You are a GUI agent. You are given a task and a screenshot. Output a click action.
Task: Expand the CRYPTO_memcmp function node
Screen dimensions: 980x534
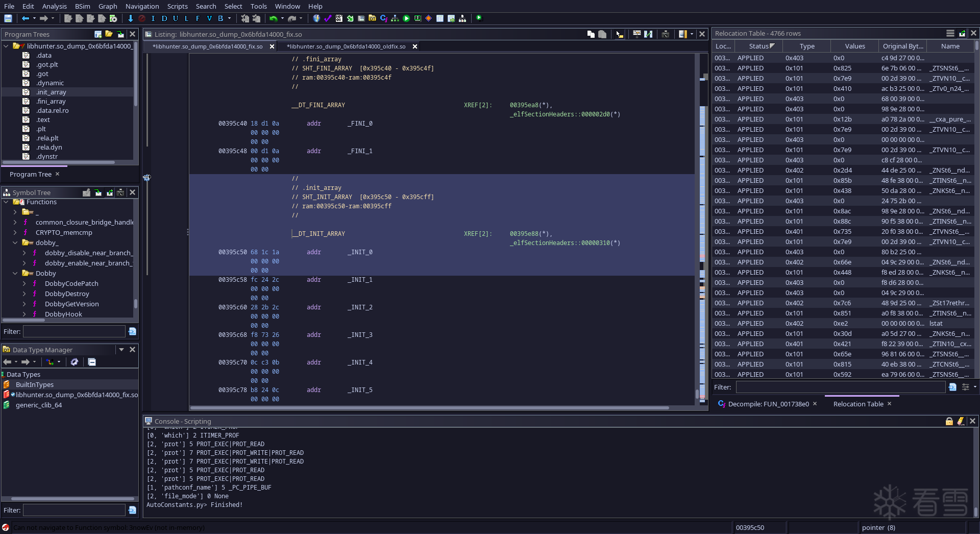coord(15,233)
